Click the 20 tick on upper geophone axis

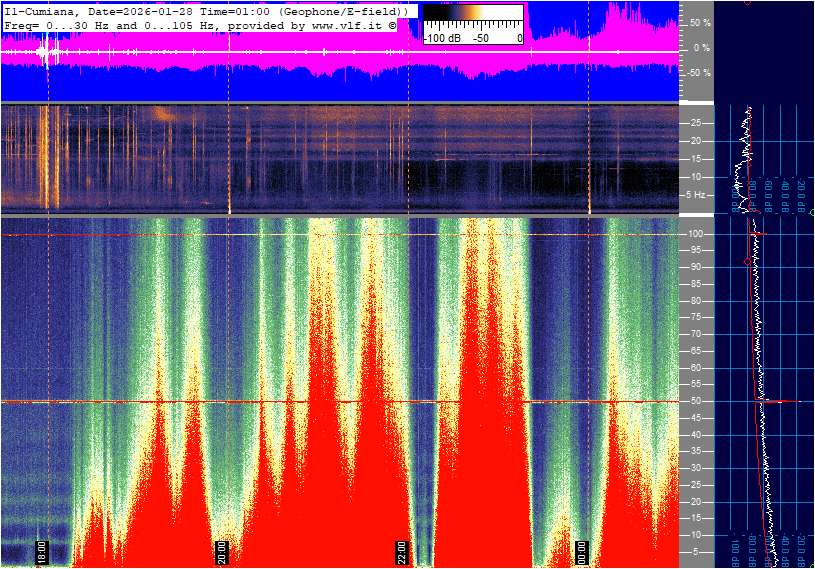point(695,141)
